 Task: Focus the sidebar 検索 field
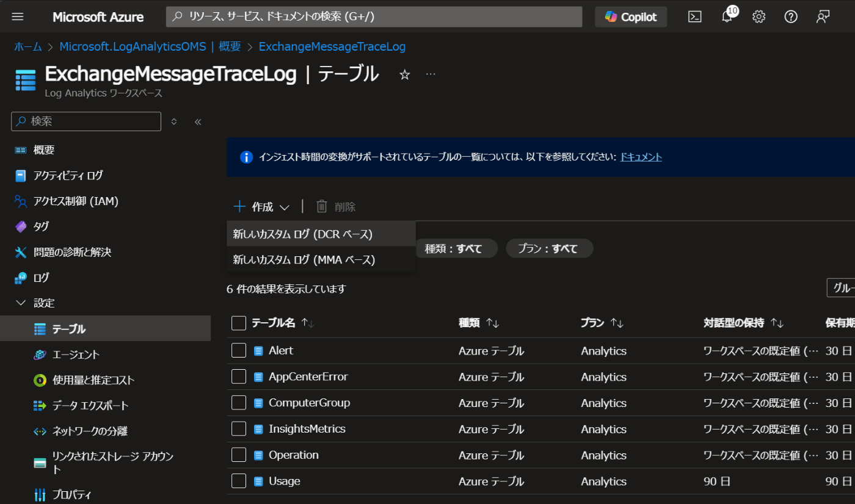(x=86, y=121)
